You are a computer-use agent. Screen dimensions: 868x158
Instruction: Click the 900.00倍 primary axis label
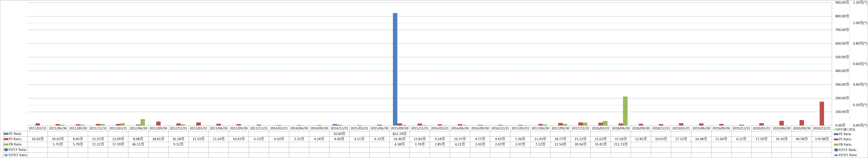click(842, 2)
